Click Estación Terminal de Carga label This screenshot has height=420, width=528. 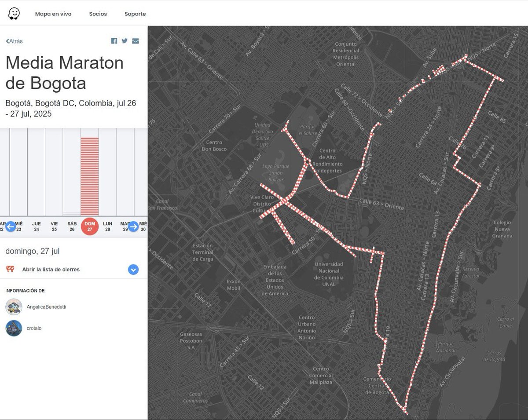203,252
